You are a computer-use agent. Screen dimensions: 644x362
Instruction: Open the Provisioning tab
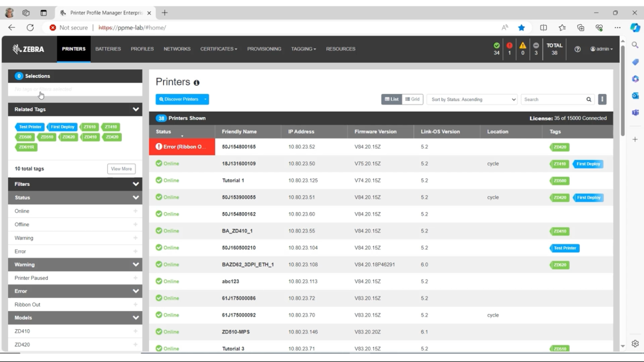point(264,49)
